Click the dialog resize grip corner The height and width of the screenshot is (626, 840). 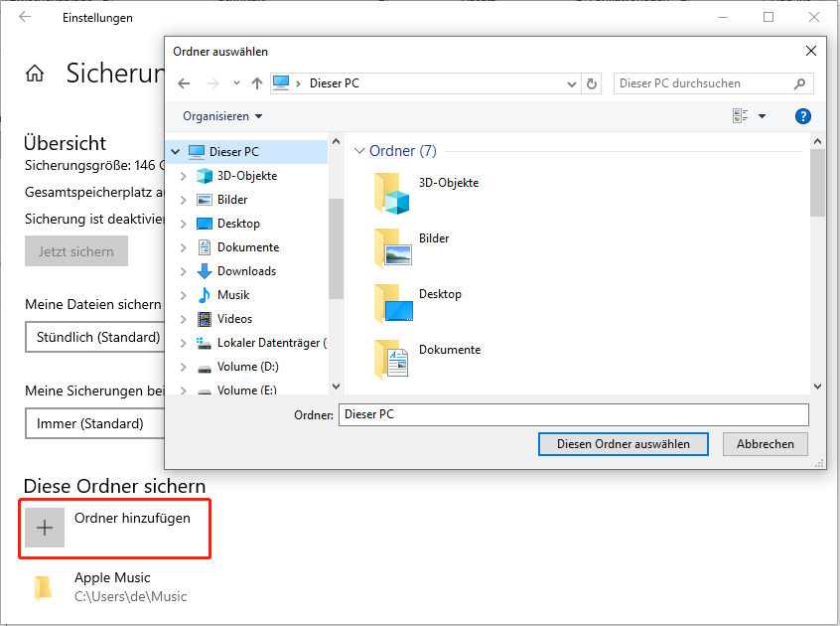pos(819,464)
